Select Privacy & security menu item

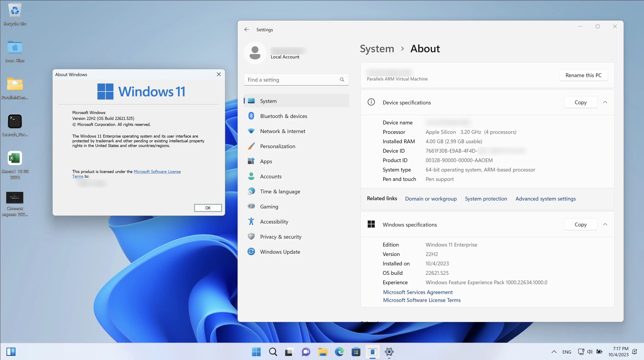pyautogui.click(x=280, y=237)
